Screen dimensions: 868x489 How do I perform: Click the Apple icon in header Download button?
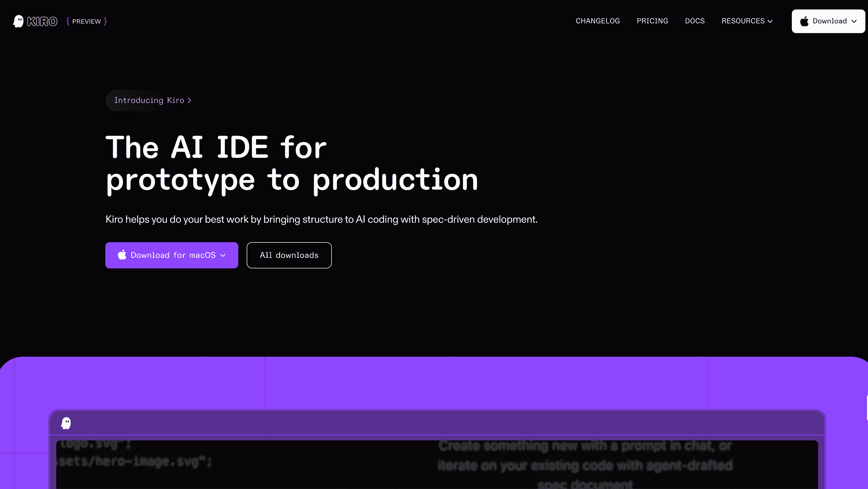coord(804,21)
